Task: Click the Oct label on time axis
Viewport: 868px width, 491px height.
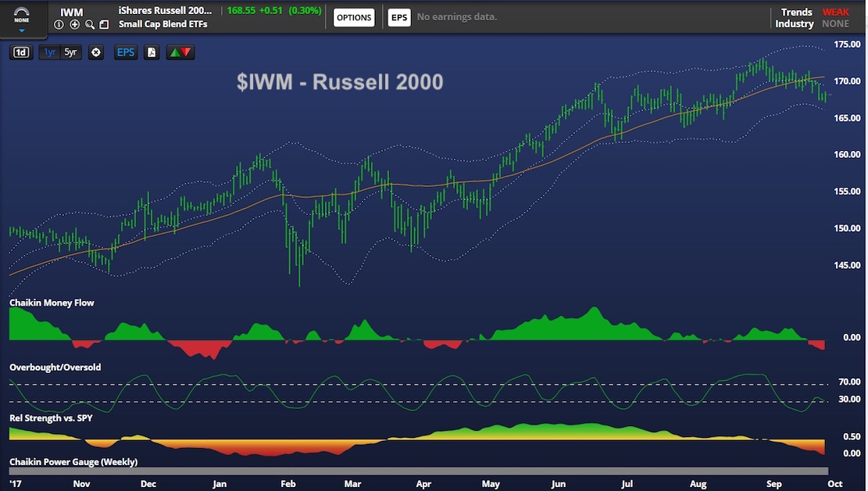Action: coord(834,484)
